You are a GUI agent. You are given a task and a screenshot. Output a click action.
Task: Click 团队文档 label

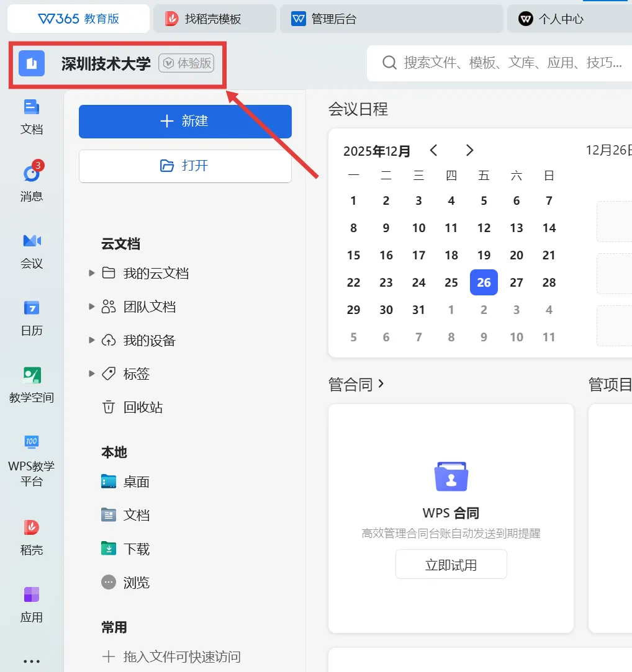tap(150, 307)
